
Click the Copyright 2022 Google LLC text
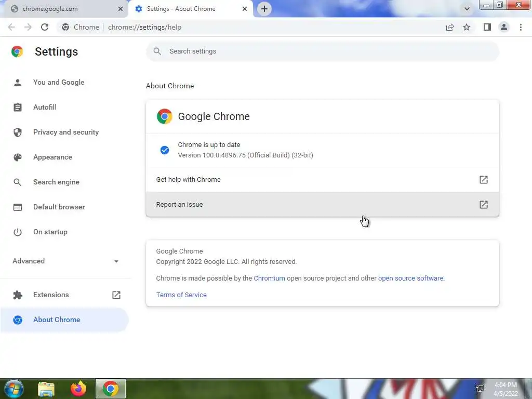click(227, 262)
